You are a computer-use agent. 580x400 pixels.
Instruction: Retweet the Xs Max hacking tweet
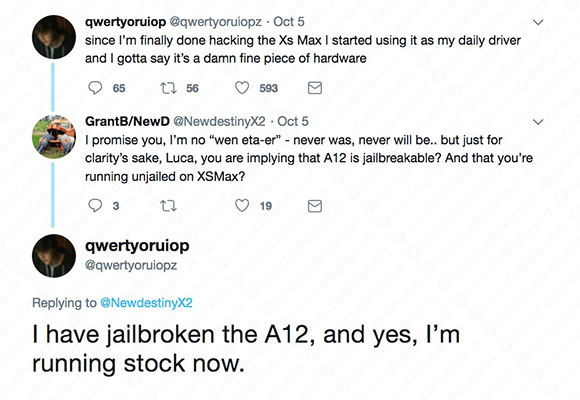pos(168,88)
